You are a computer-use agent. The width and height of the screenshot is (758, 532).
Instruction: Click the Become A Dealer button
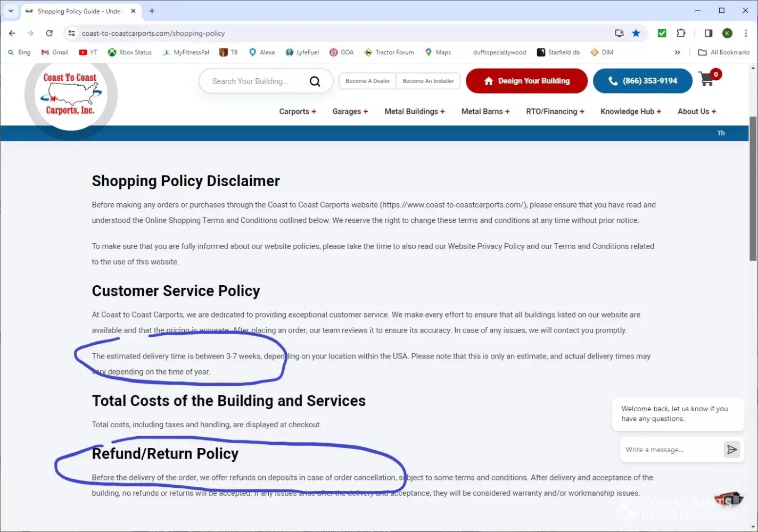click(367, 81)
